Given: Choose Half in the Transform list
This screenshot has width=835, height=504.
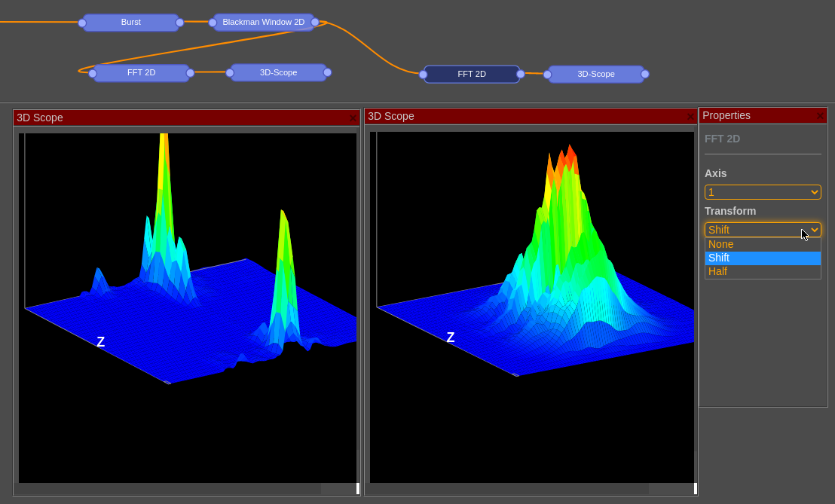Looking at the screenshot, I should coord(763,271).
